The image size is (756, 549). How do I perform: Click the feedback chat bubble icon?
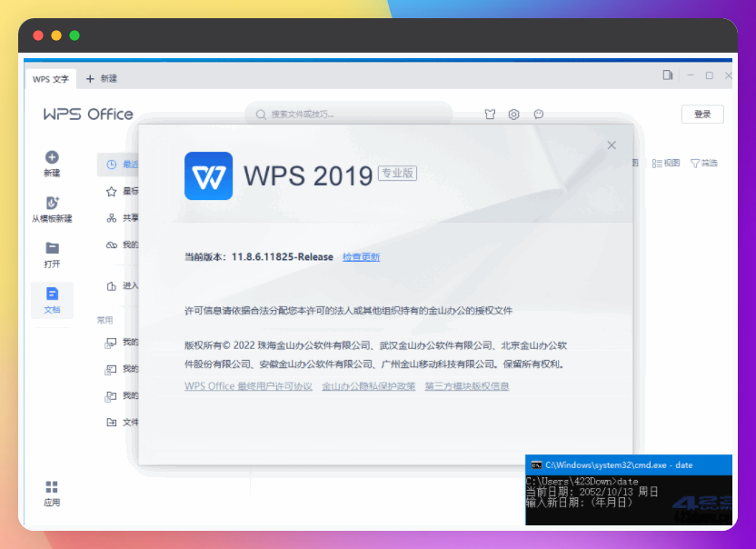tap(538, 115)
